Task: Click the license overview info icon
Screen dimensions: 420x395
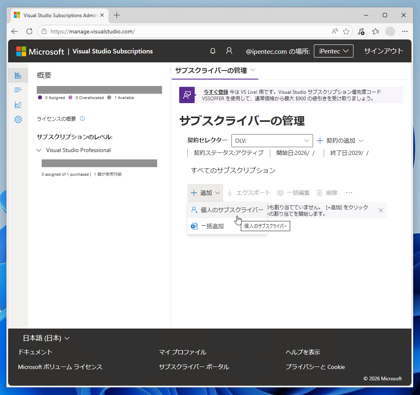Action: (x=82, y=119)
